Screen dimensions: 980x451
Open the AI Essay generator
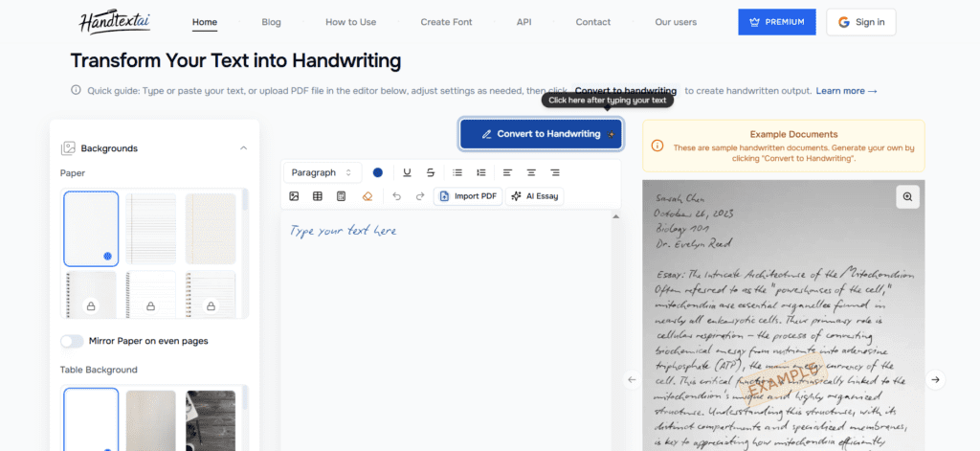534,196
